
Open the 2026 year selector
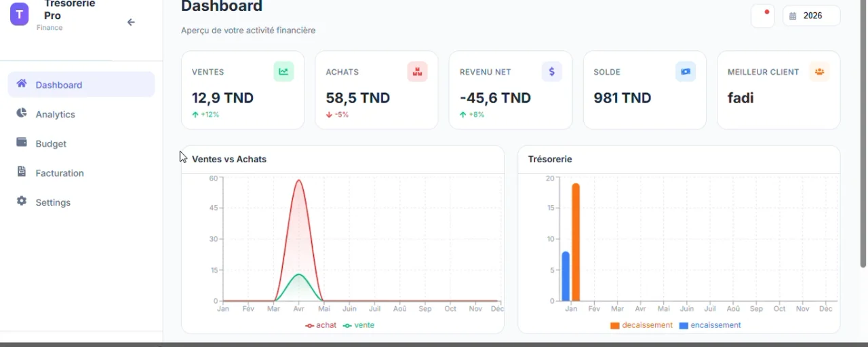812,16
